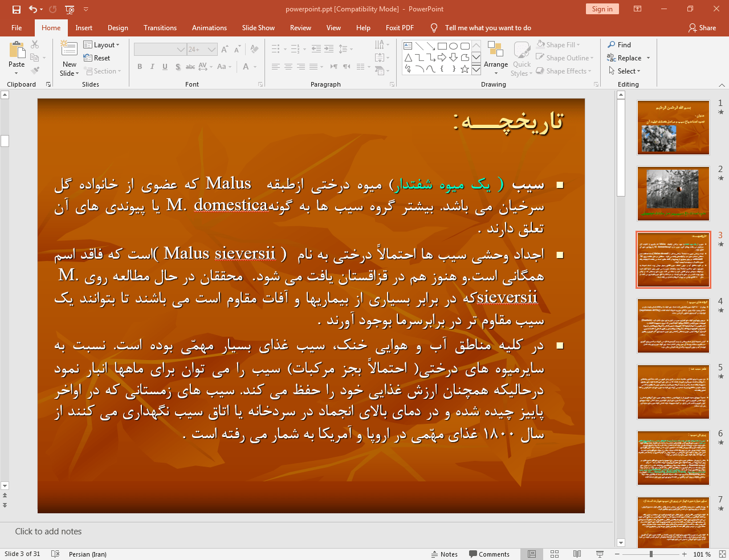Click Next Slide double-arrow below scrollbar
The height and width of the screenshot is (560, 729).
[5, 505]
